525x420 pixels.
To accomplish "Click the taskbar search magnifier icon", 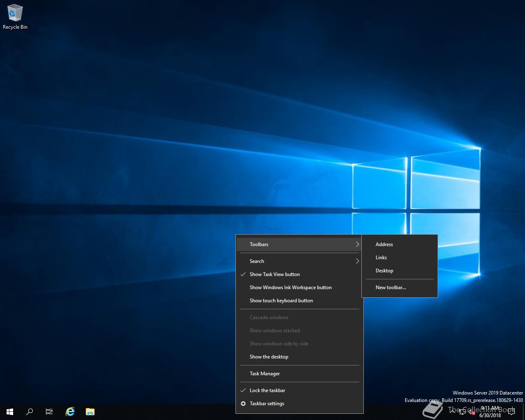I will (x=30, y=411).
